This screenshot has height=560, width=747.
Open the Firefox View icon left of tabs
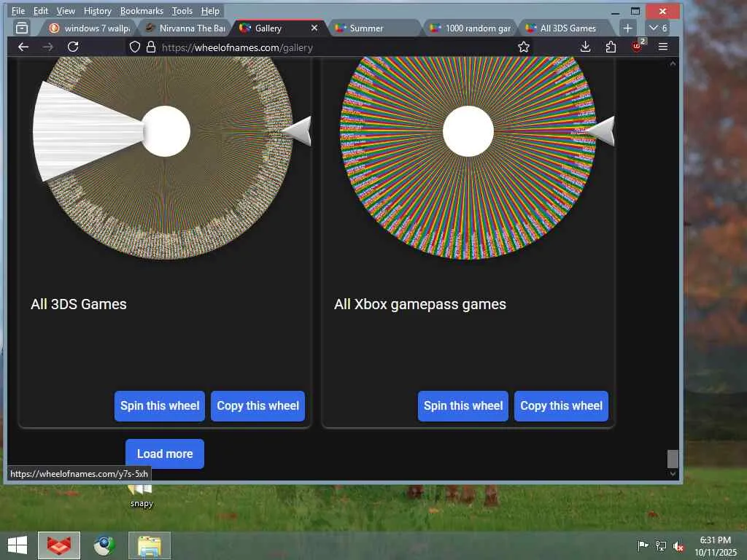pos(22,28)
